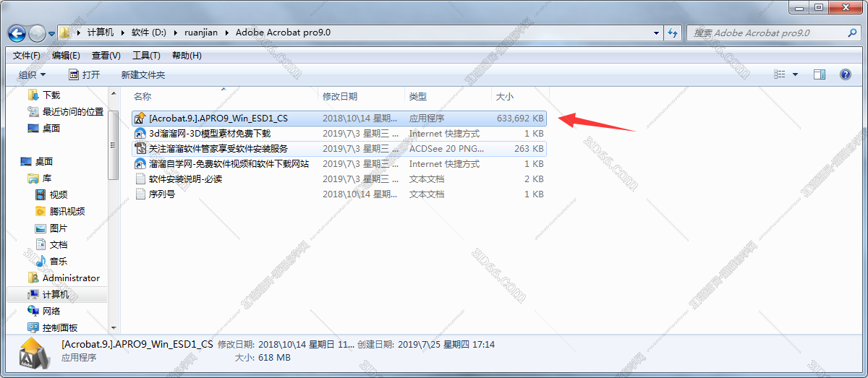Open the 查看(V) menu
Screen dimensions: 868x378
(106, 56)
